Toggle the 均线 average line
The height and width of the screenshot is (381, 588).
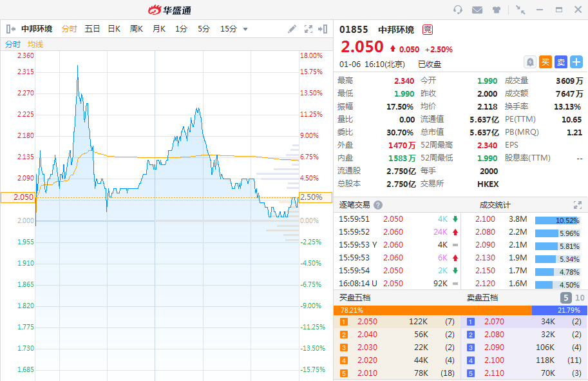[35, 44]
